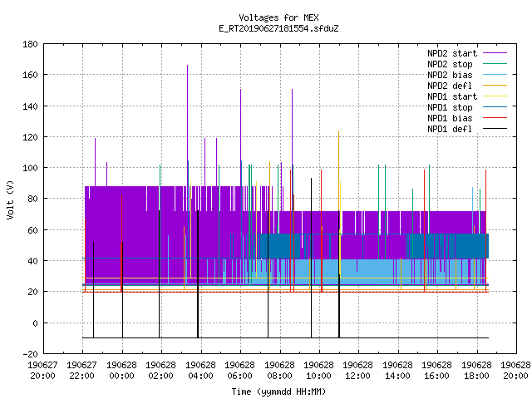
Task: Click the yellow NPD1 start legend line
Action: tap(495, 96)
